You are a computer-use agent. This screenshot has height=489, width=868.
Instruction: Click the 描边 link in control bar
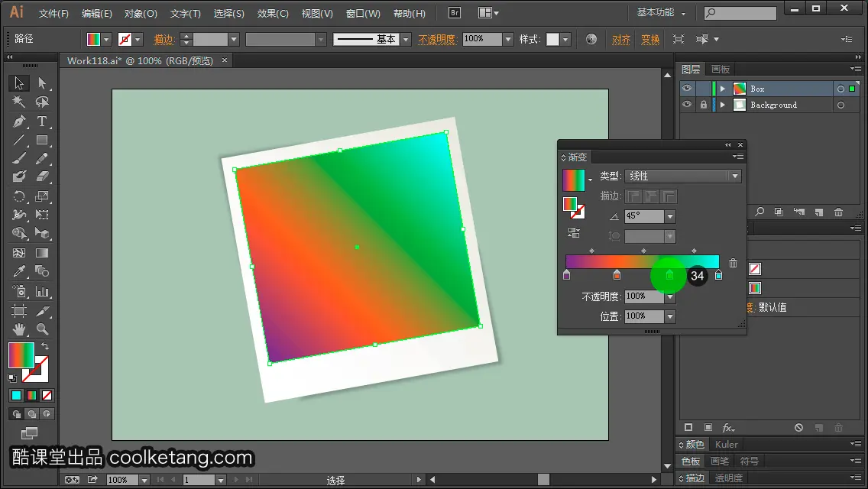[x=164, y=39]
